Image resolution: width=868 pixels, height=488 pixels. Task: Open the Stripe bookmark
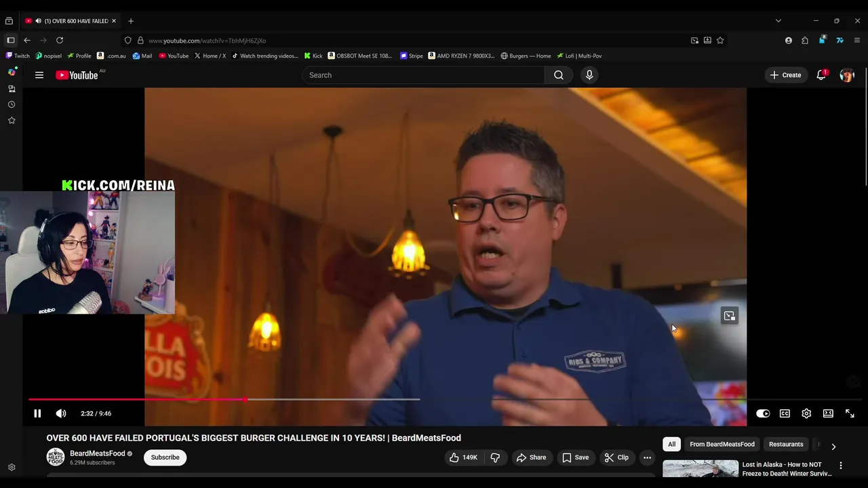[x=412, y=56]
